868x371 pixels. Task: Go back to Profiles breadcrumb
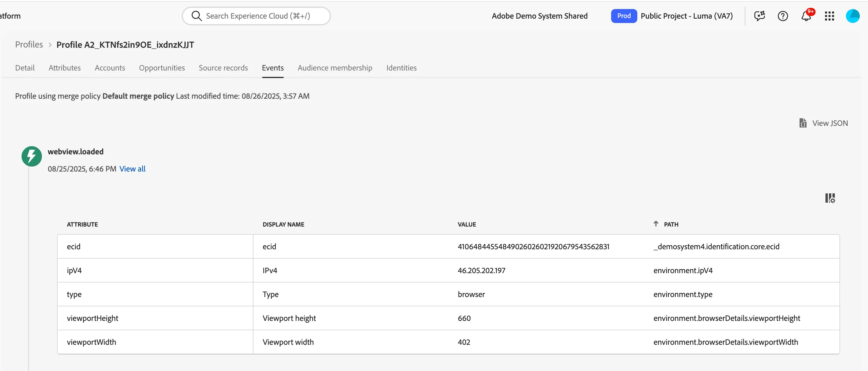tap(29, 45)
